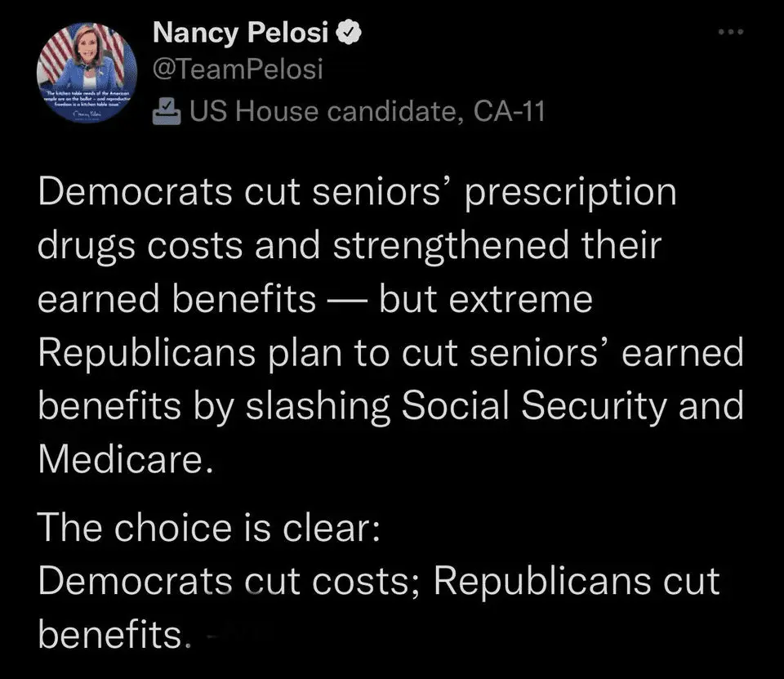The height and width of the screenshot is (679, 784).
Task: Click the words 'but extreme' in tweet
Action: (485, 300)
